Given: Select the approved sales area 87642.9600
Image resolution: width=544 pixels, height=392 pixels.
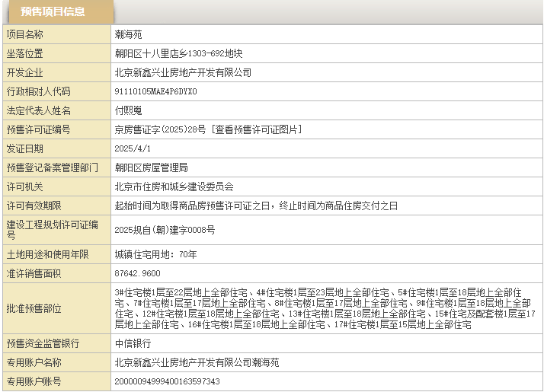Looking at the screenshot, I should coord(138,273).
